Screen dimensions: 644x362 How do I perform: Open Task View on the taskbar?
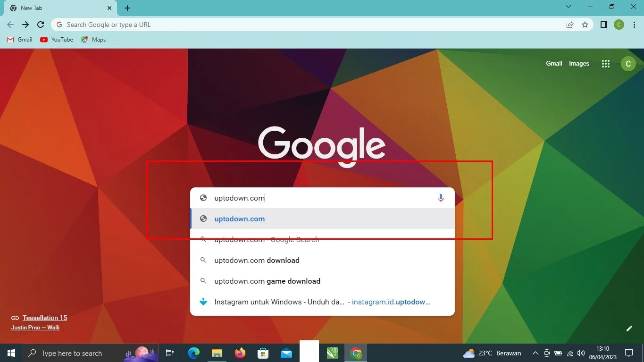tap(170, 353)
